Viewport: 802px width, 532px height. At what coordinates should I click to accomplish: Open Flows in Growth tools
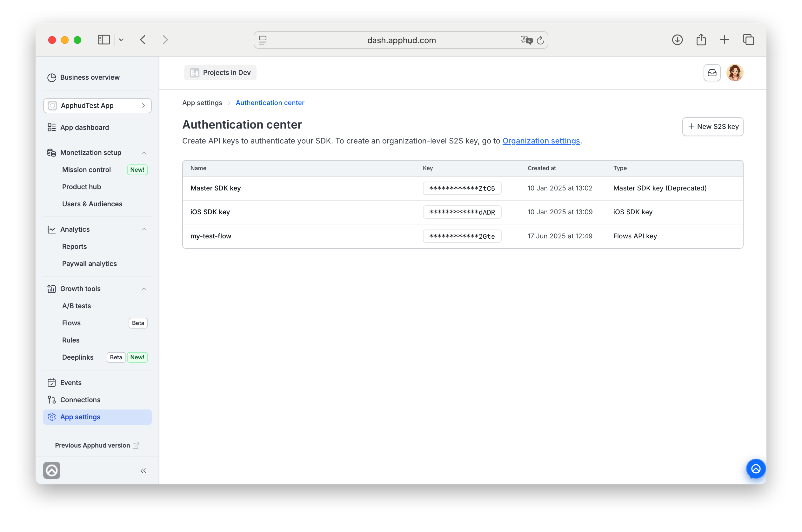[x=71, y=323]
